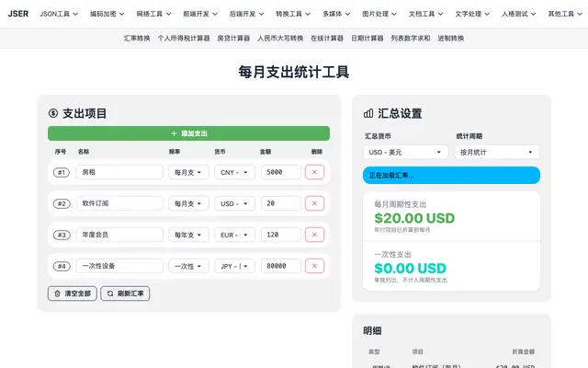Change JPY currency dropdown for 一次性设备

235,266
